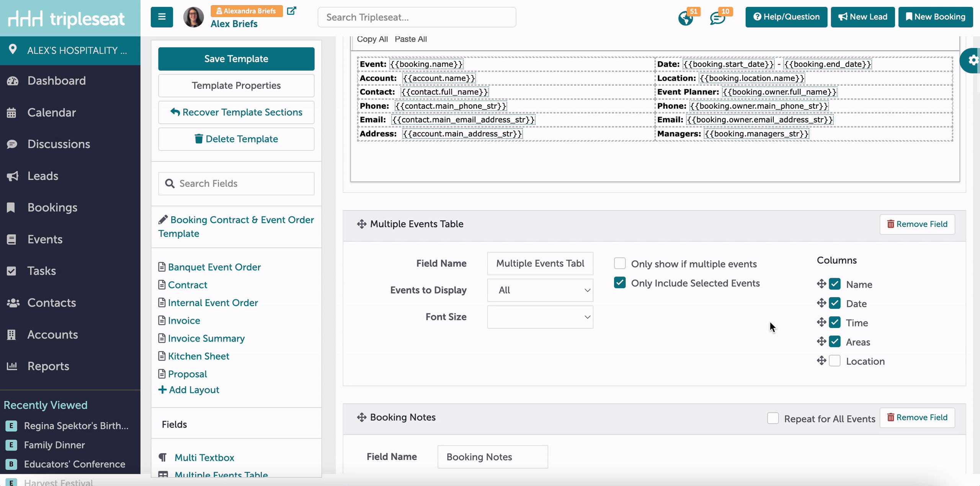This screenshot has width=980, height=486.
Task: Click the Delete Template button
Action: (x=236, y=139)
